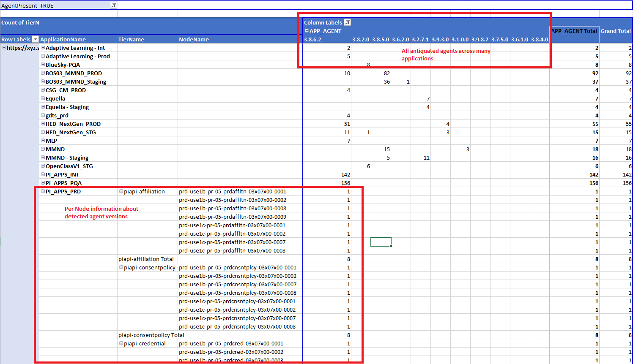Expand the BlueSky-PQA application row

click(x=43, y=65)
